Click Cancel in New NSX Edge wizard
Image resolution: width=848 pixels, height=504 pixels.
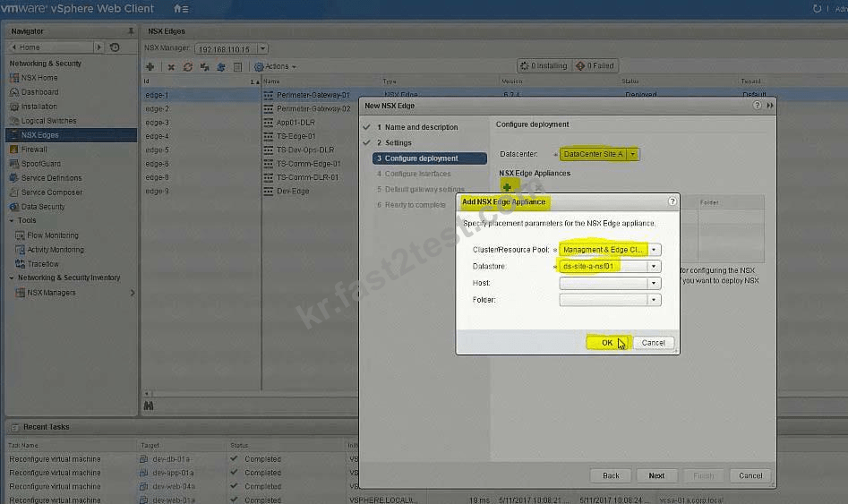pos(750,476)
